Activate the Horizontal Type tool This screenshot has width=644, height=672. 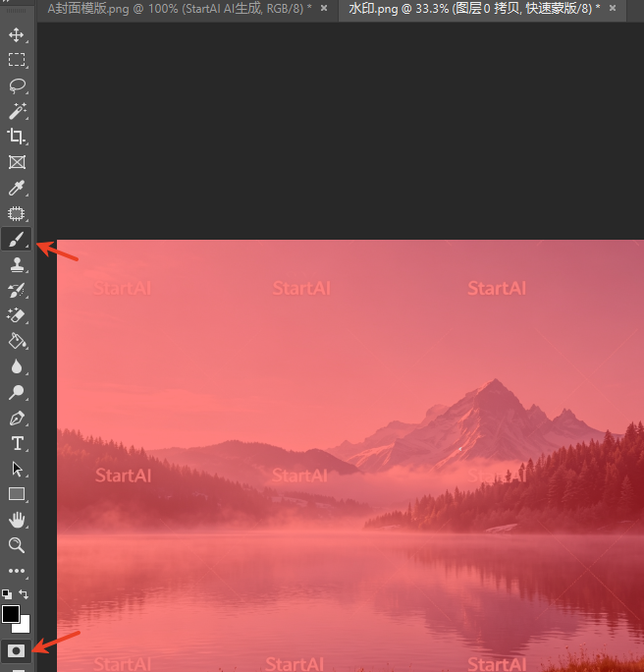coord(17,443)
